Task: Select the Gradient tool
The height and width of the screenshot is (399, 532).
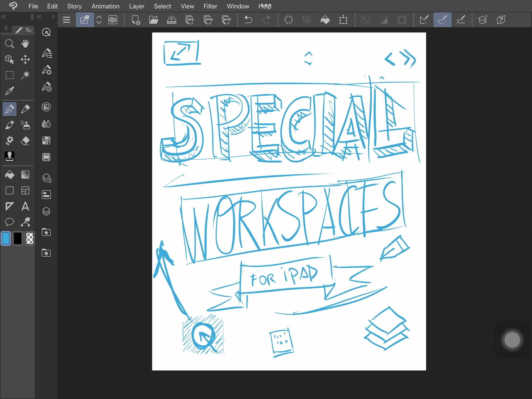Action: click(25, 175)
